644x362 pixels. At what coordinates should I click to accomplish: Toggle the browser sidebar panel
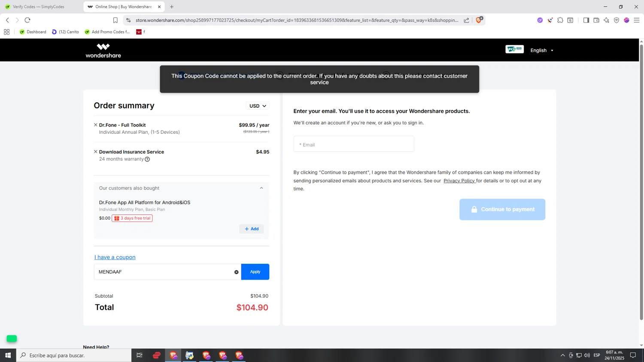pos(586,20)
